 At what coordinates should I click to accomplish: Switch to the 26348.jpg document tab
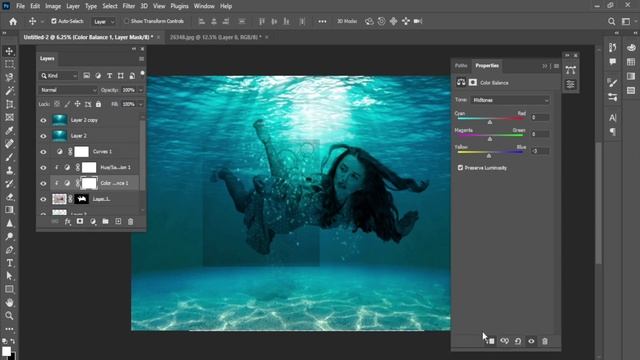click(215, 37)
